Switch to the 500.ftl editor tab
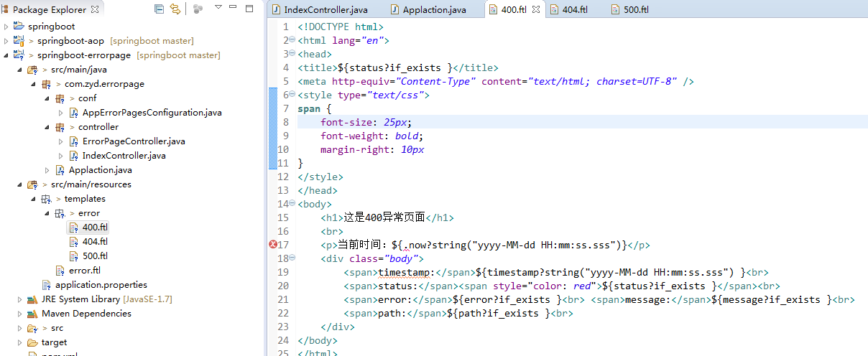Viewport: 868px width, 356px height. pyautogui.click(x=630, y=10)
